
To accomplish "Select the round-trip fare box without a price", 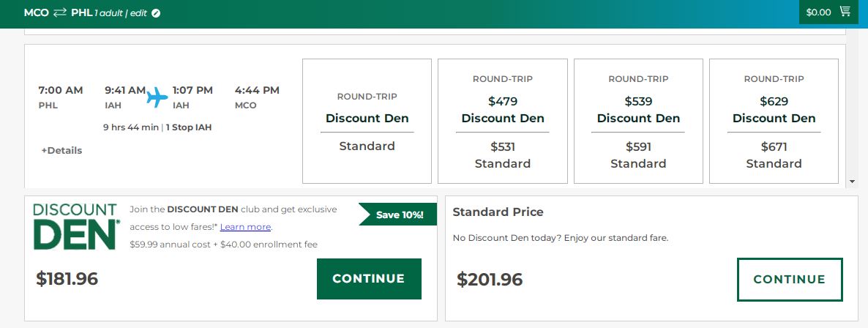I will [367, 121].
